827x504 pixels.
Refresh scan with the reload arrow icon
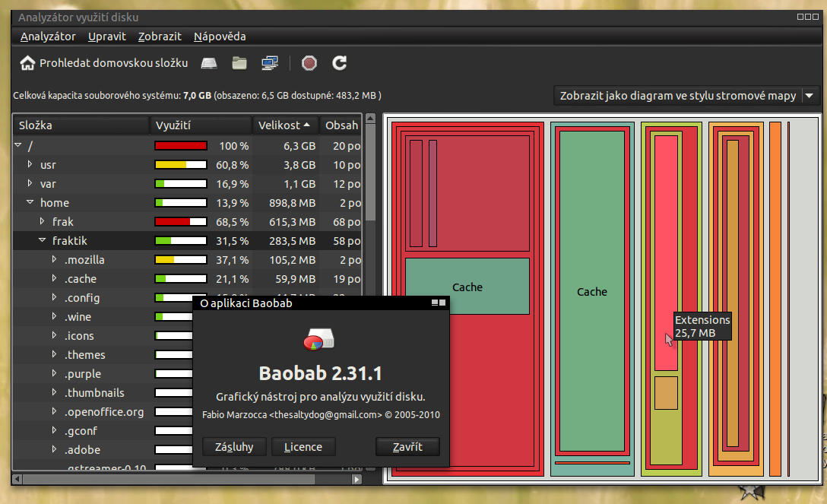click(339, 63)
